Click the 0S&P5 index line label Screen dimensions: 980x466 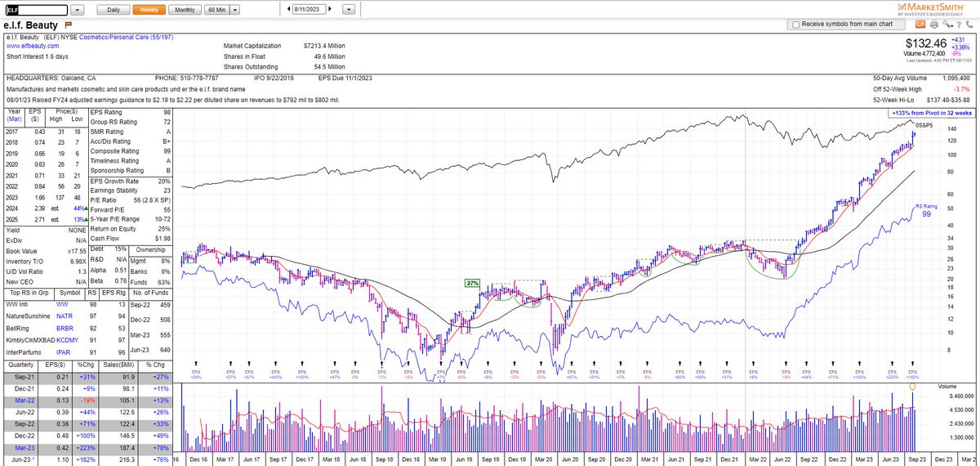[x=925, y=123]
